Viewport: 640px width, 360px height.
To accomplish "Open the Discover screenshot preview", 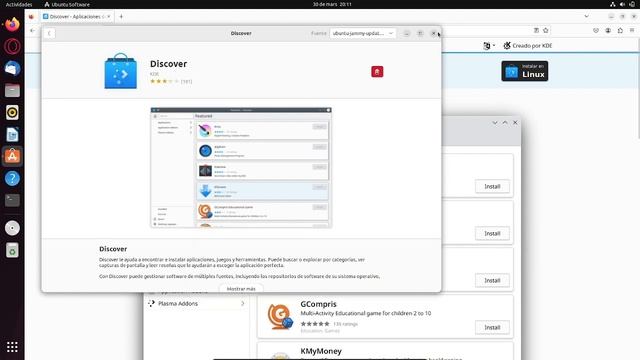I will pyautogui.click(x=241, y=167).
